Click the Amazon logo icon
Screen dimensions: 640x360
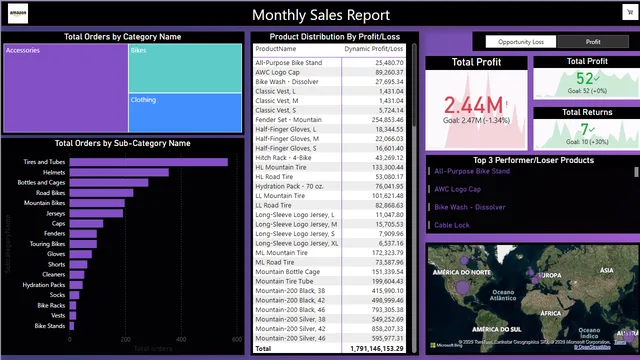[x=18, y=13]
